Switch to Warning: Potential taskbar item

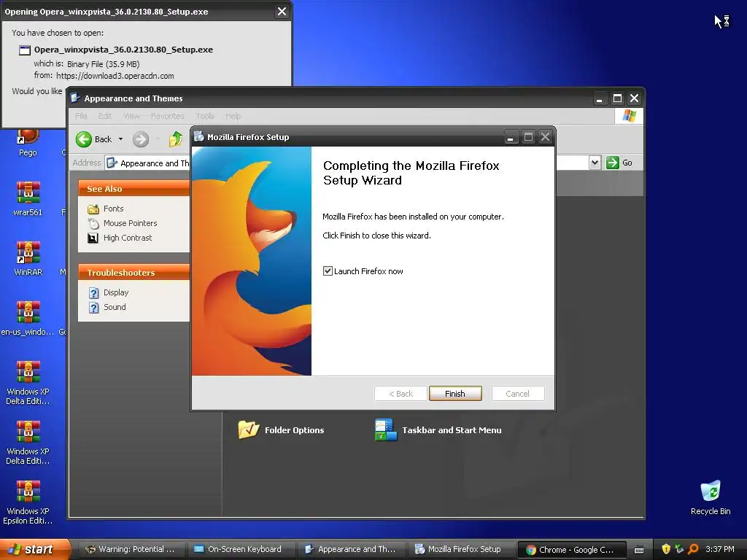click(130, 549)
